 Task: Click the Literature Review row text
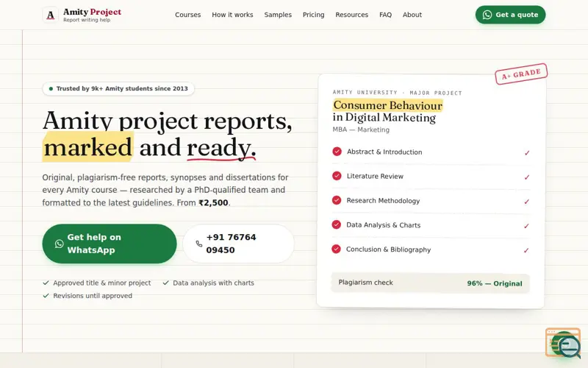tap(375, 176)
